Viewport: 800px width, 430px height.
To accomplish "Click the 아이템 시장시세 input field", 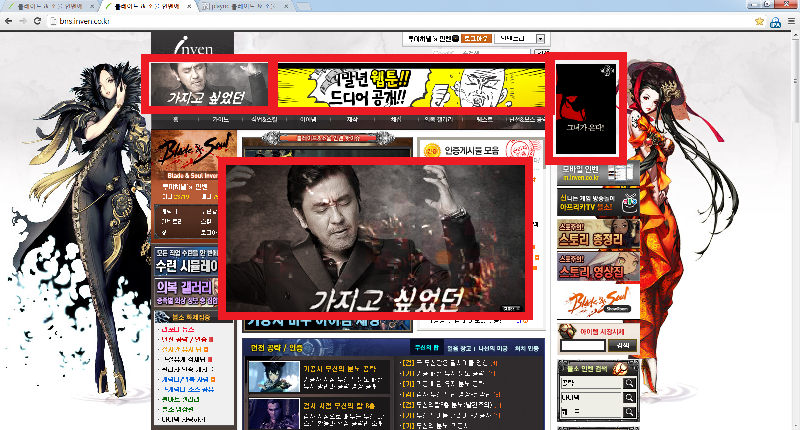I will click(x=582, y=346).
